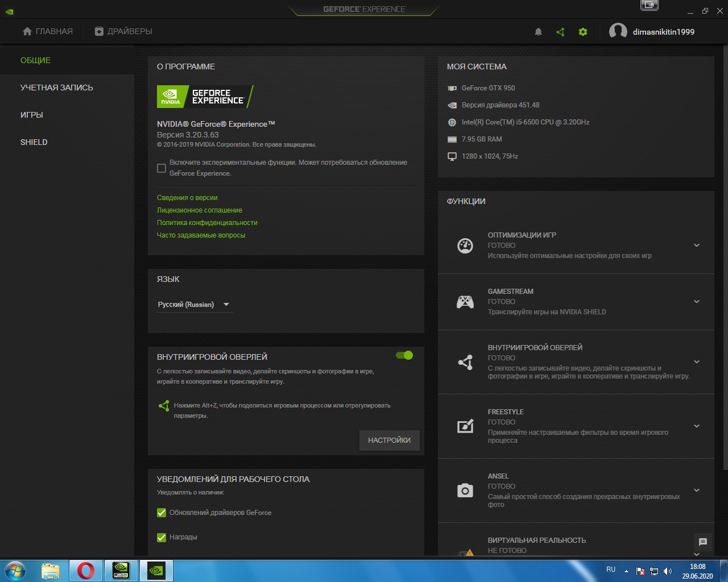Expand the Freestyle feature section
Screen dimensions: 728x582
(696, 426)
